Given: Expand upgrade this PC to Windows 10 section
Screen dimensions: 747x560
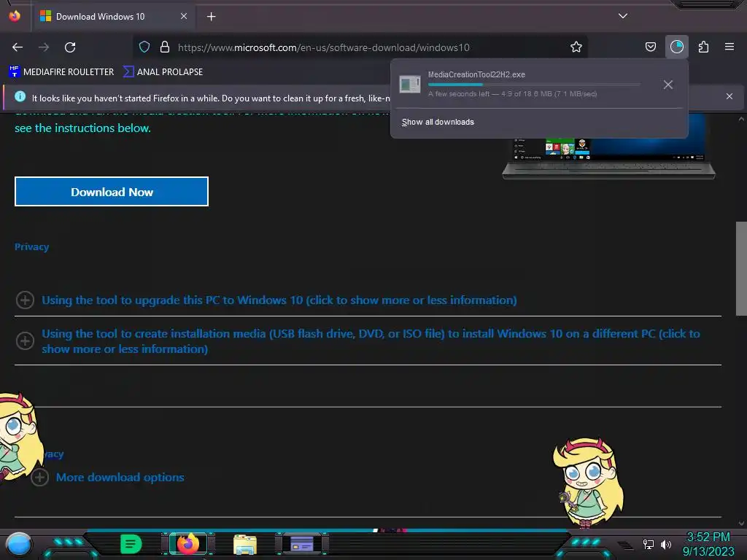Looking at the screenshot, I should coord(279,300).
